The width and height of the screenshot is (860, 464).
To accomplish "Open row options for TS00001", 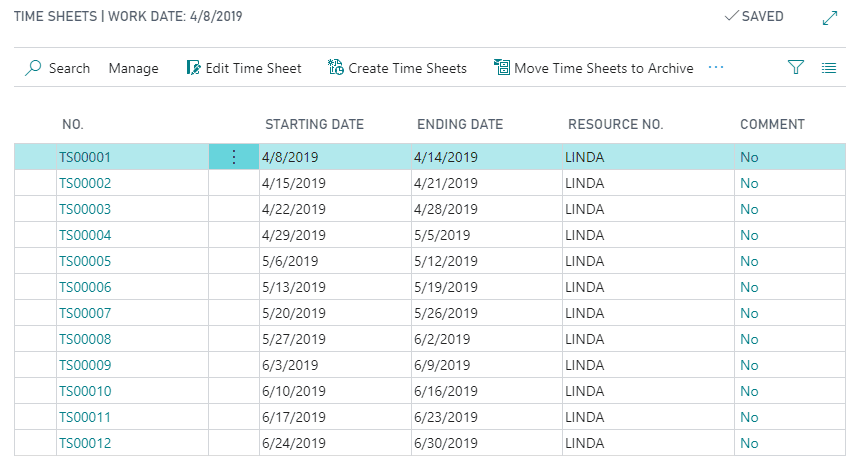I will 234,157.
